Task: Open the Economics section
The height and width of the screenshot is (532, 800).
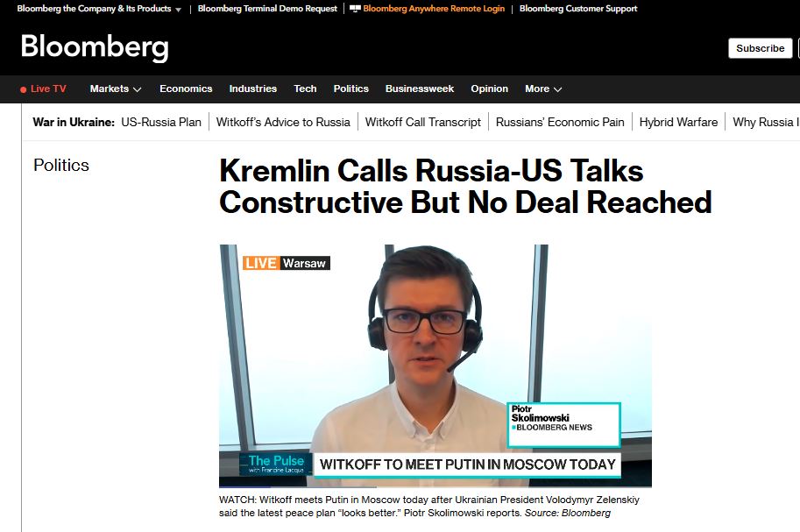Action: click(186, 89)
